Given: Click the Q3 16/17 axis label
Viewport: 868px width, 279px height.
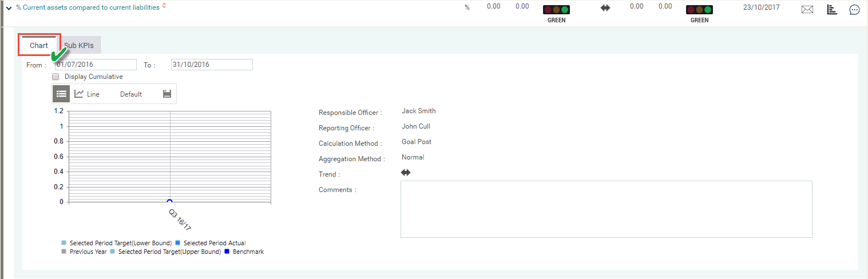Looking at the screenshot, I should pos(180,220).
